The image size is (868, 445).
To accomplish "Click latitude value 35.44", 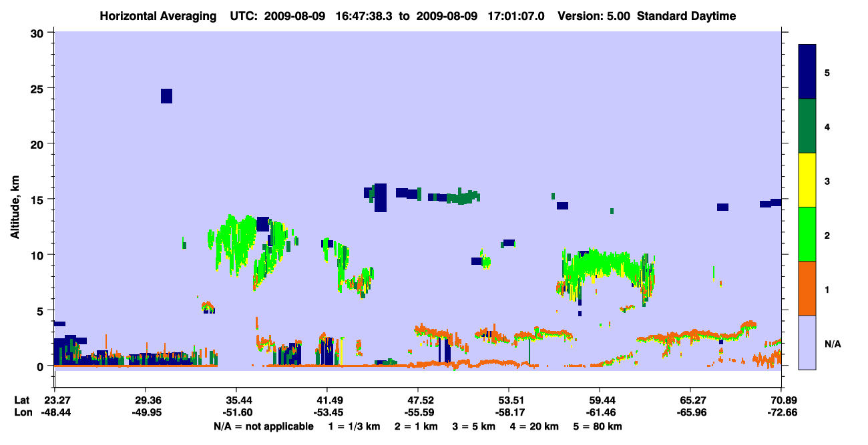I will coord(236,400).
